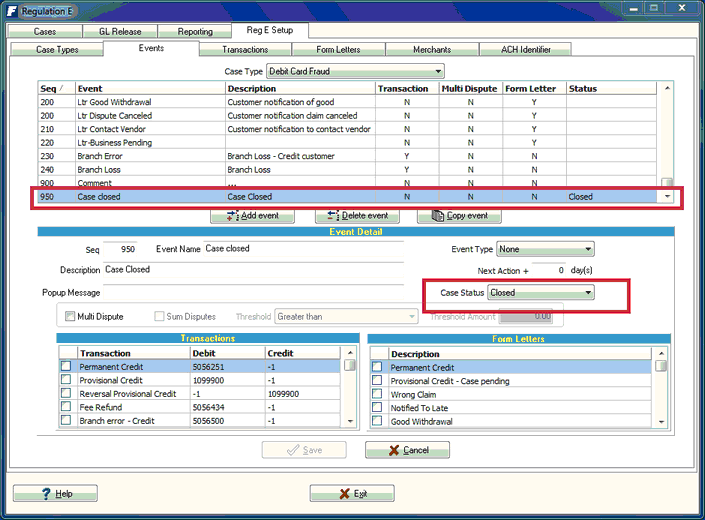Cancel the event detail edits

(x=407, y=450)
